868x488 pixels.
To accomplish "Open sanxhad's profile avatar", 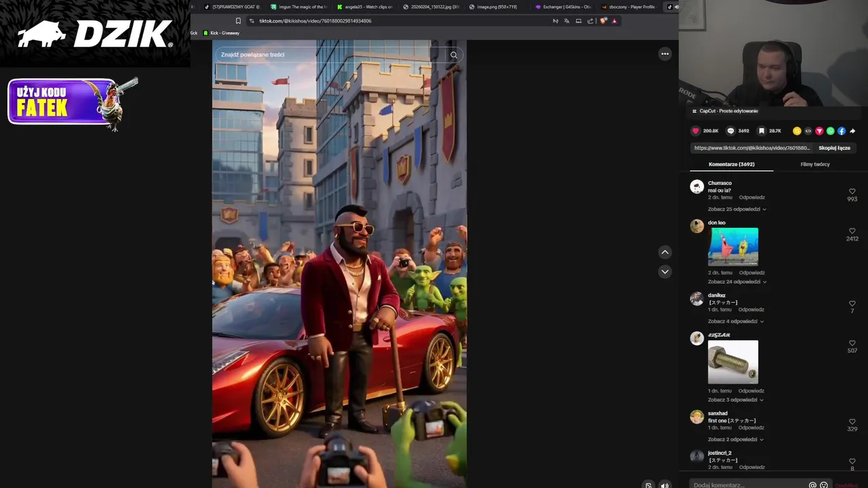I will pos(697,417).
